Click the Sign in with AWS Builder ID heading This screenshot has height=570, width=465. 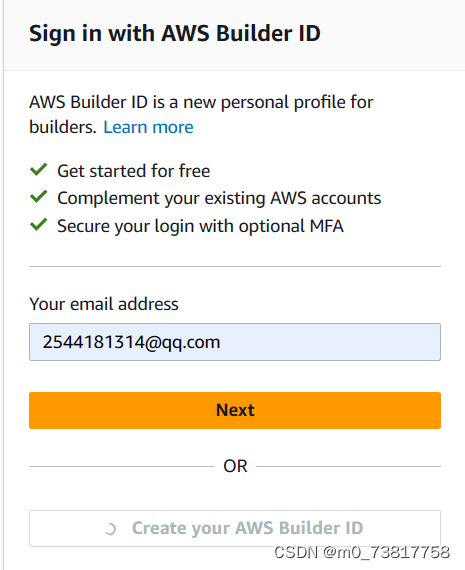(175, 34)
